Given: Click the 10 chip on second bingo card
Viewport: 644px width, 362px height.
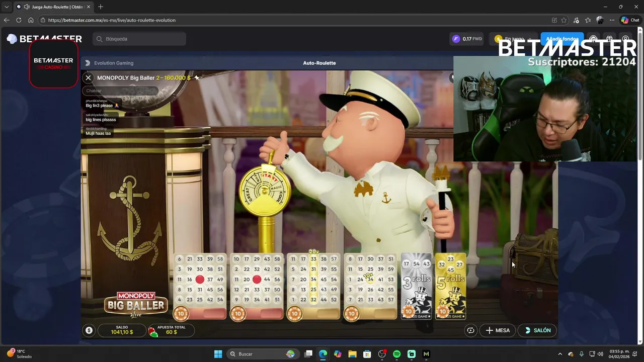Looking at the screenshot, I should pos(237,314).
